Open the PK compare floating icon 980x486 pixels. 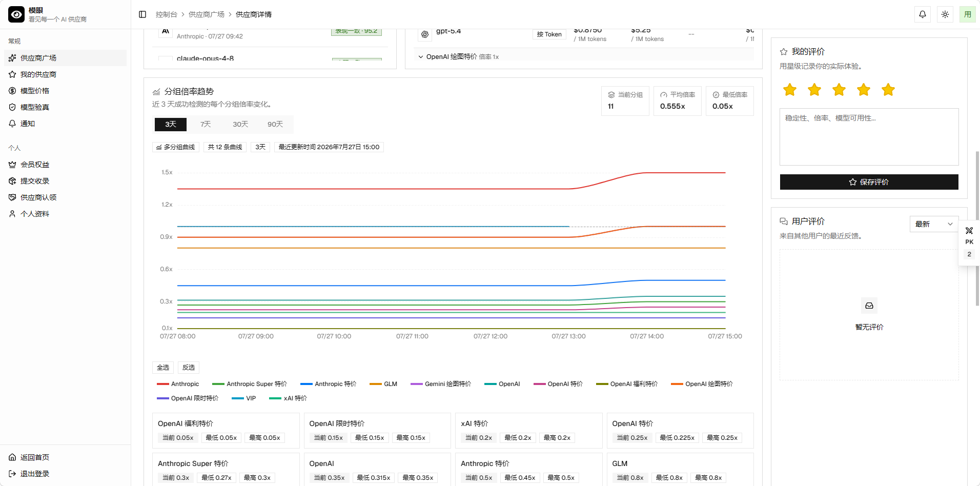point(969,235)
